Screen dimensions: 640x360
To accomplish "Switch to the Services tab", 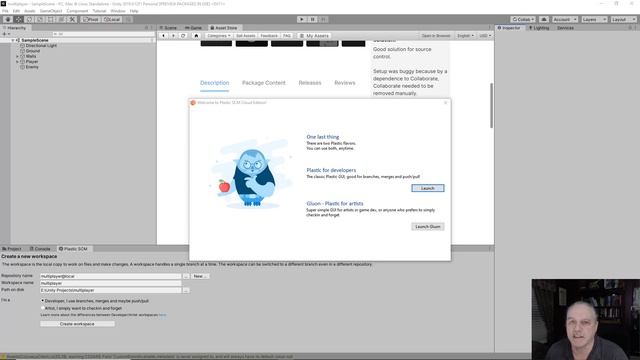I will point(565,28).
